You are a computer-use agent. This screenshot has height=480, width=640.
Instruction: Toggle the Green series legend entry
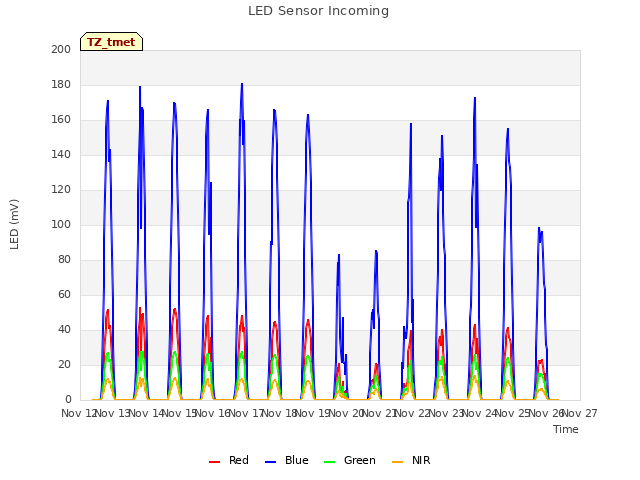coord(349,460)
